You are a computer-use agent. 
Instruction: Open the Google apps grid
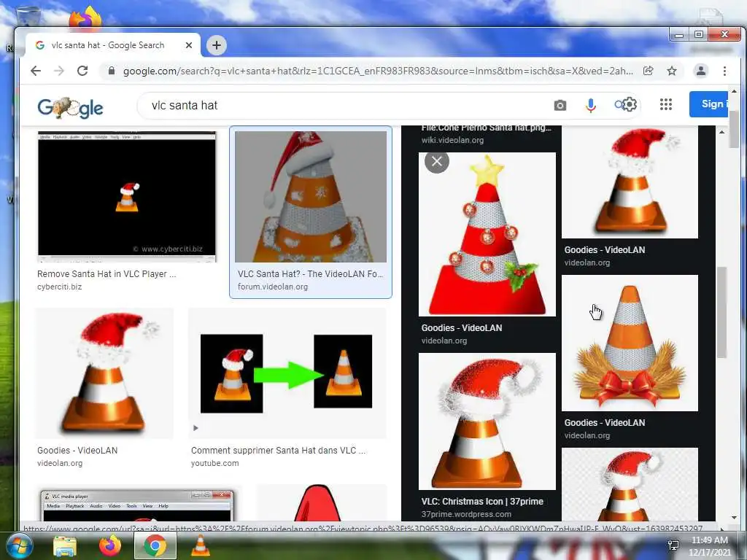666,104
